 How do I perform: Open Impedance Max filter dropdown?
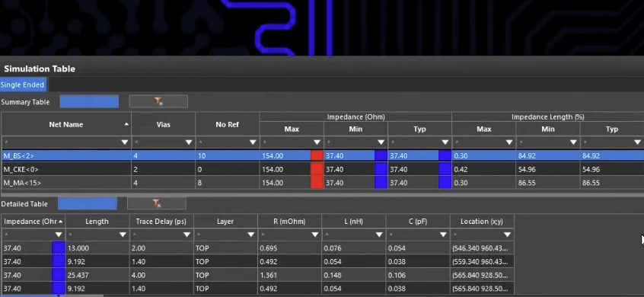click(317, 142)
